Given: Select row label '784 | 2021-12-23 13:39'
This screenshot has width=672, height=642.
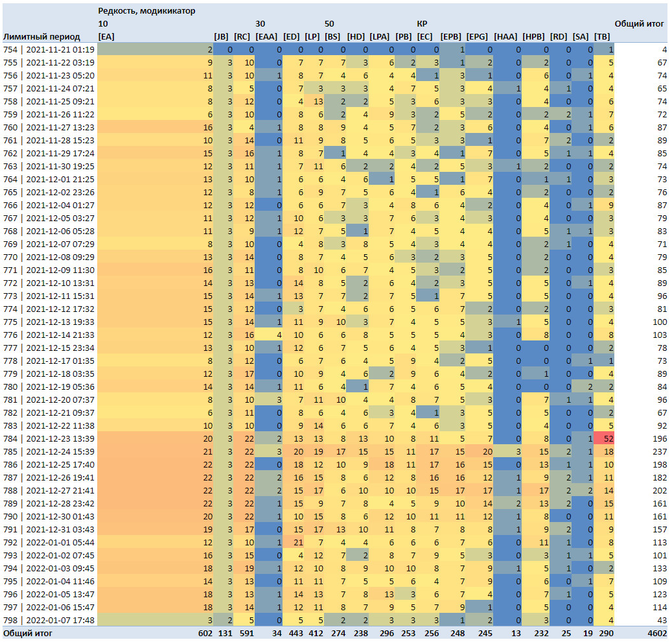Looking at the screenshot, I should click(49, 439).
